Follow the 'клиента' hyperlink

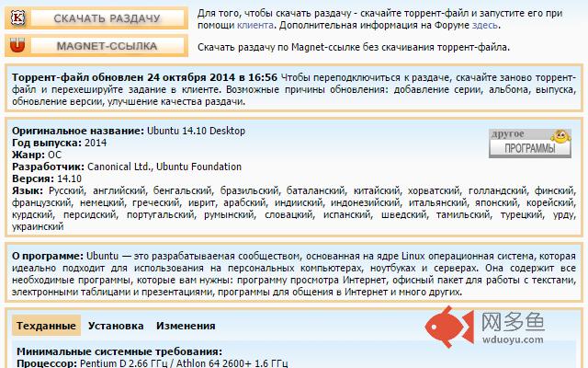[255, 25]
